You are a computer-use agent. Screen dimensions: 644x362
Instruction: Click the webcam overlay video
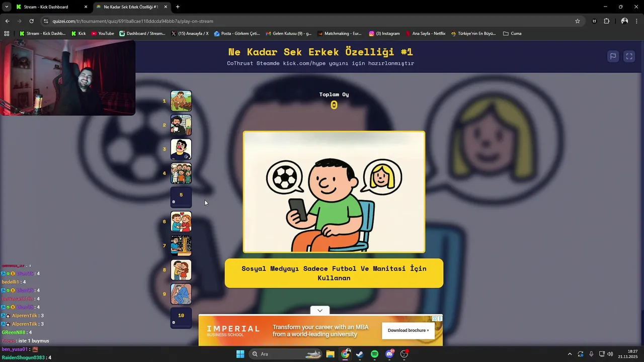[68, 78]
